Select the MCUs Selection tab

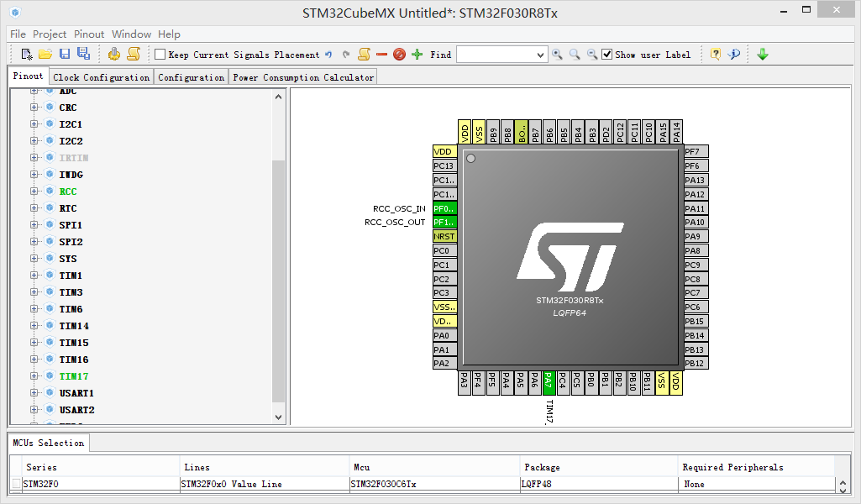(x=49, y=443)
